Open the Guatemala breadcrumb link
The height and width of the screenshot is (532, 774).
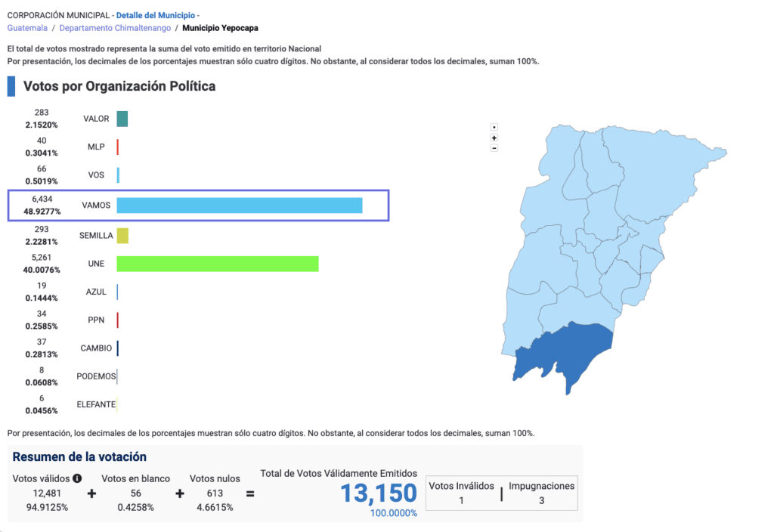(x=26, y=28)
